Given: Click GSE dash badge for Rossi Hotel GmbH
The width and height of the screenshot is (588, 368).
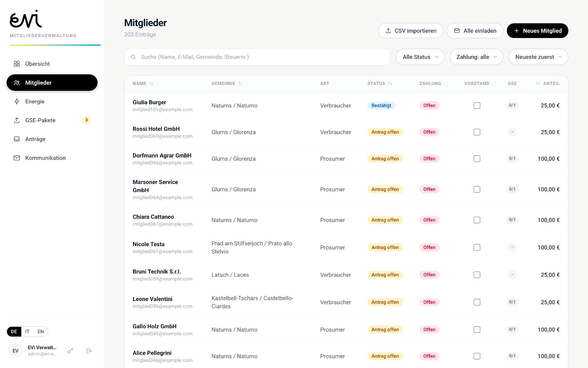Looking at the screenshot, I should click(x=512, y=132).
